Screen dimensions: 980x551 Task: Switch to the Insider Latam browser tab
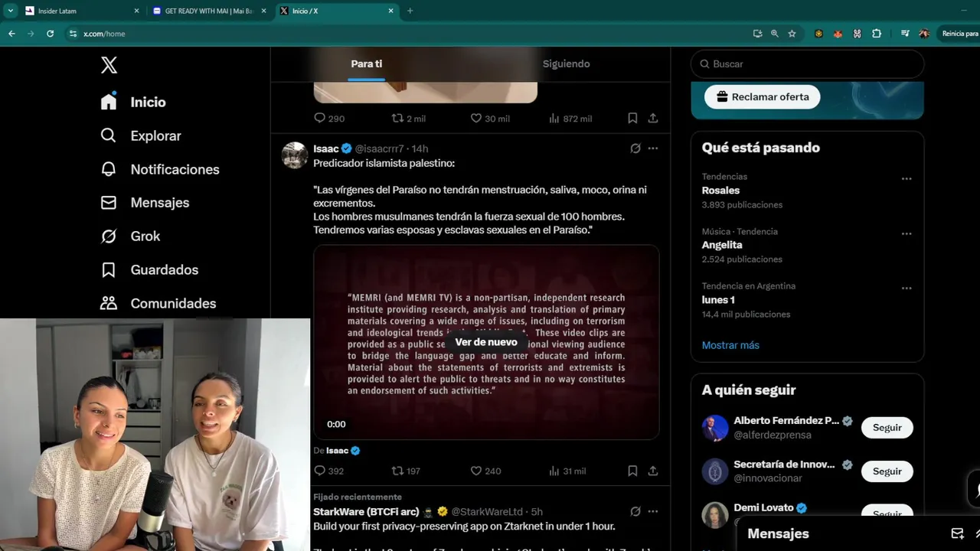(x=83, y=11)
